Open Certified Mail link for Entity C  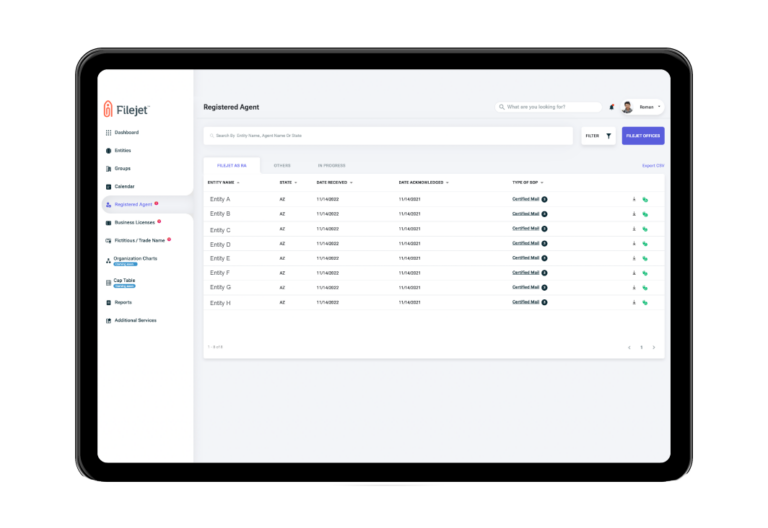(526, 229)
